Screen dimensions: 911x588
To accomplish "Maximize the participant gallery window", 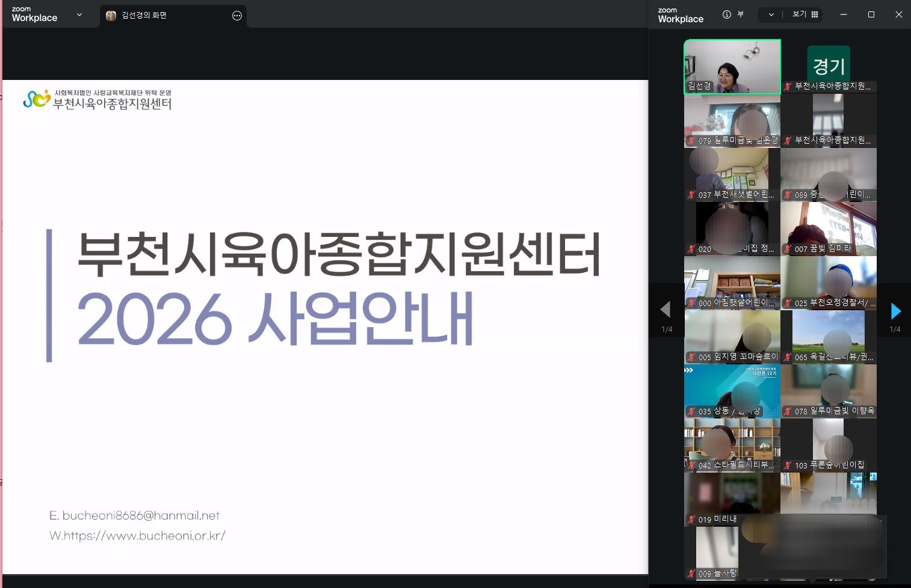I will coord(871,14).
